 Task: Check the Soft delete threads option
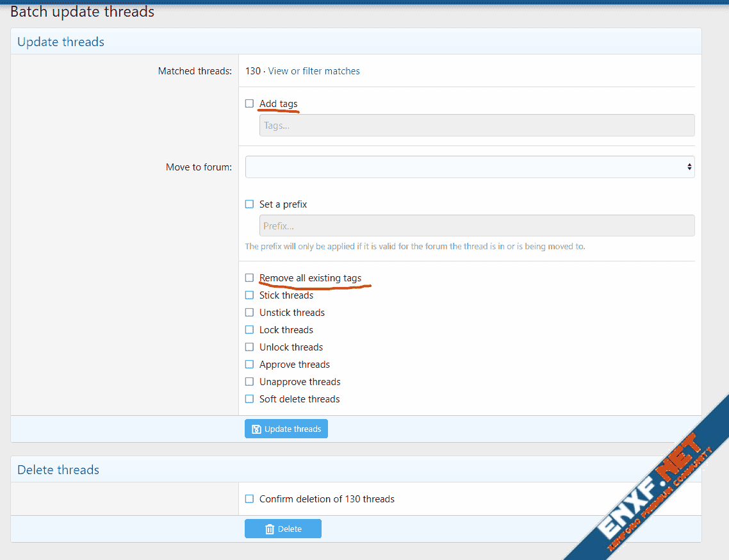[250, 399]
